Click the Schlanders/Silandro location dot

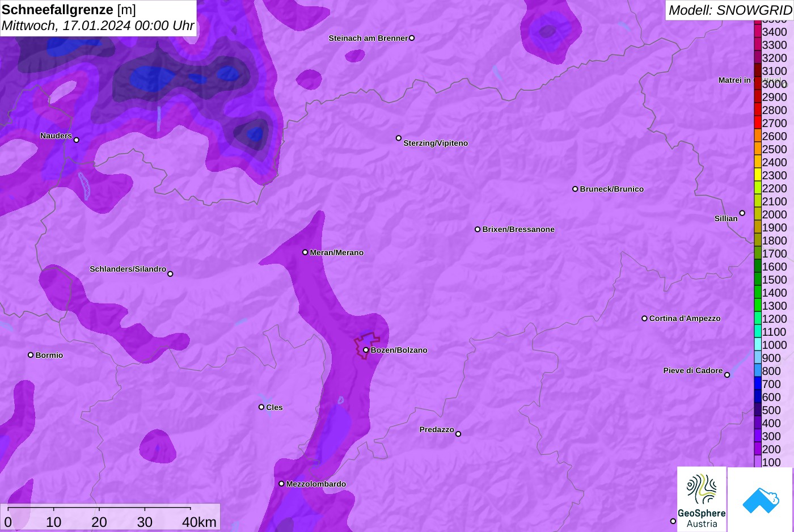(x=170, y=274)
